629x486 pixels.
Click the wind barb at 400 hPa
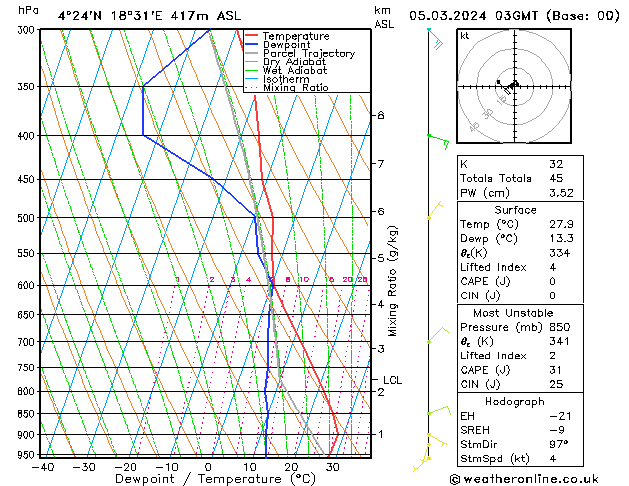coord(438,140)
